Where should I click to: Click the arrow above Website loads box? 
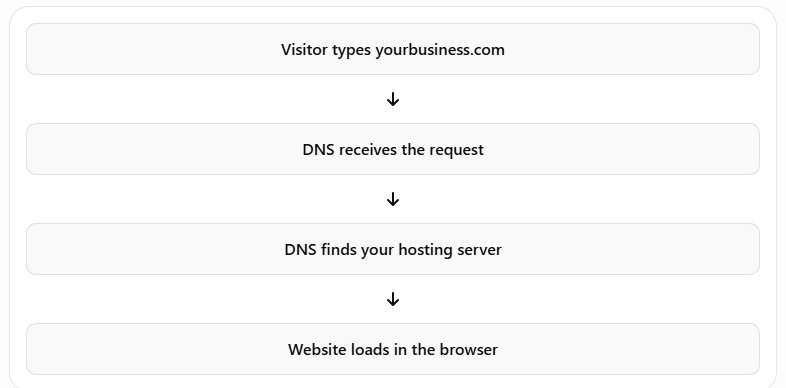(393, 299)
